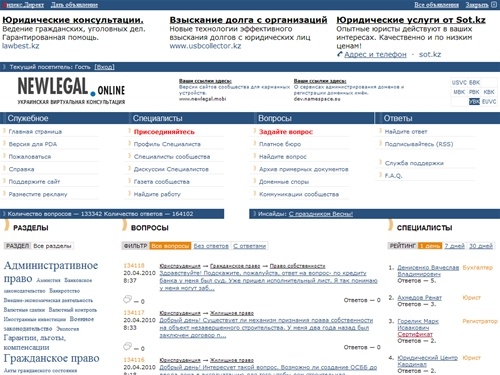Viewport: 500px width, 375px height.
Task: Click the Вход login link
Action: tap(104, 67)
